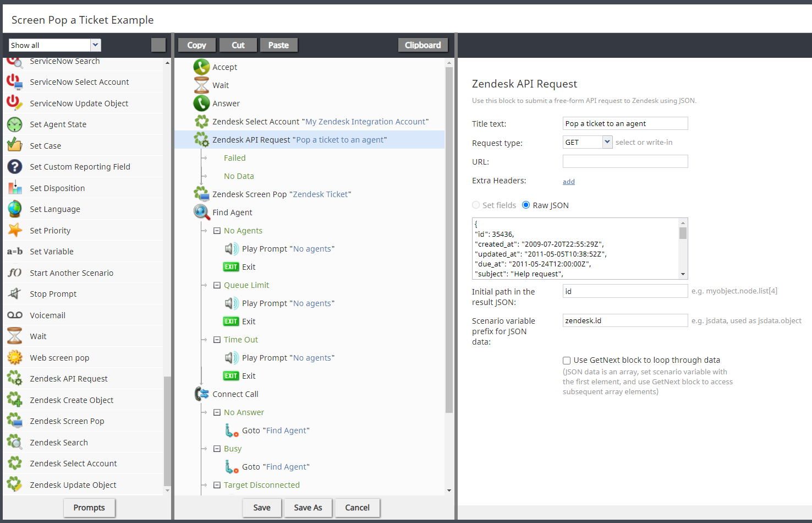Select the Set fields radio button
Viewport: 812px width, 523px height.
[476, 205]
